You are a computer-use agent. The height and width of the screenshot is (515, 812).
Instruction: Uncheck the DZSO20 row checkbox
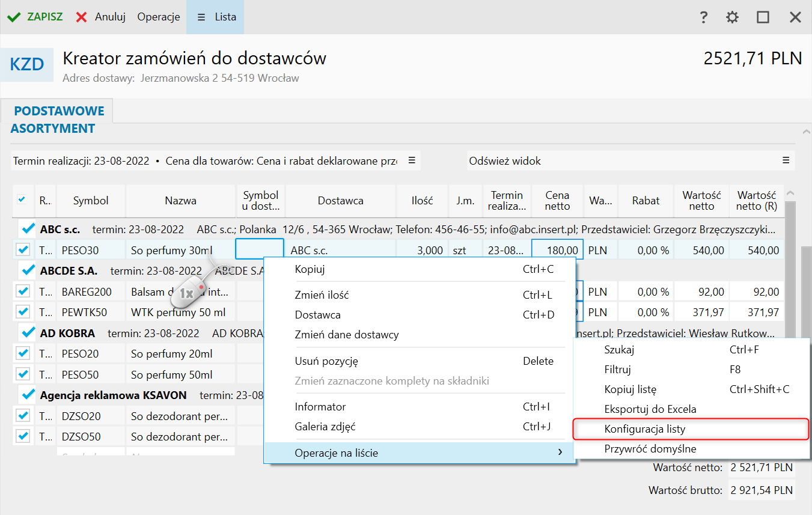[23, 416]
